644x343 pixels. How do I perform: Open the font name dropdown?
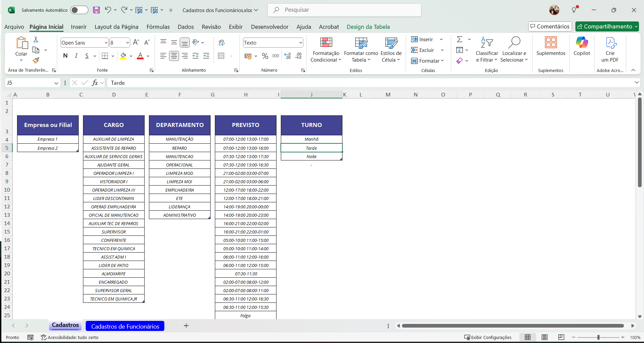pyautogui.click(x=106, y=43)
